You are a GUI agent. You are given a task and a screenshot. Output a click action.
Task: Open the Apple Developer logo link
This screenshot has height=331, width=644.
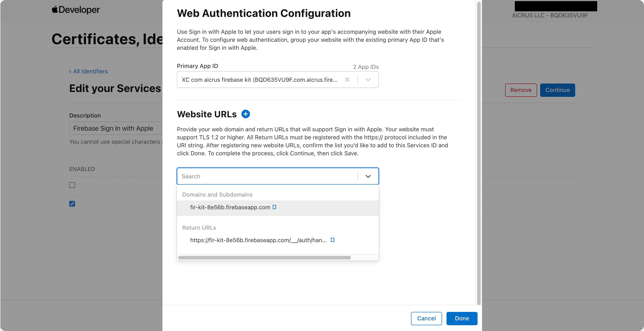(75, 10)
